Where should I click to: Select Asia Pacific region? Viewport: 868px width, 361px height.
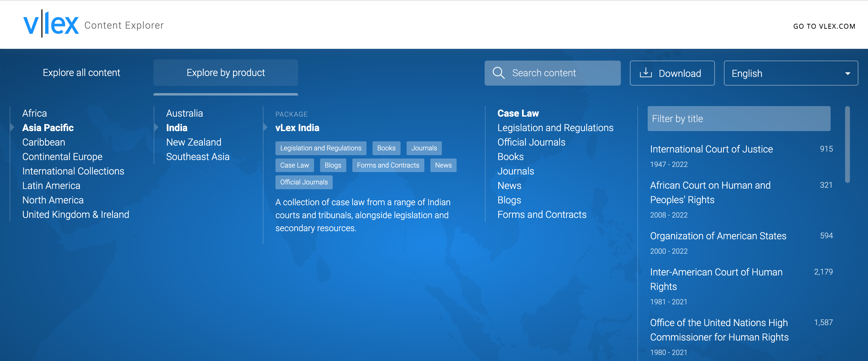(x=48, y=128)
